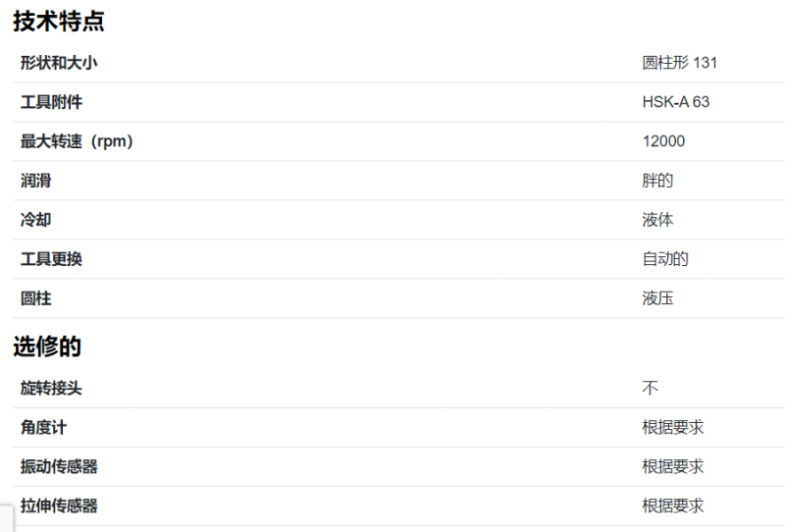Image resolution: width=785 pixels, height=532 pixels.
Task: Click the 液体 cooling value
Action: pyautogui.click(x=657, y=220)
